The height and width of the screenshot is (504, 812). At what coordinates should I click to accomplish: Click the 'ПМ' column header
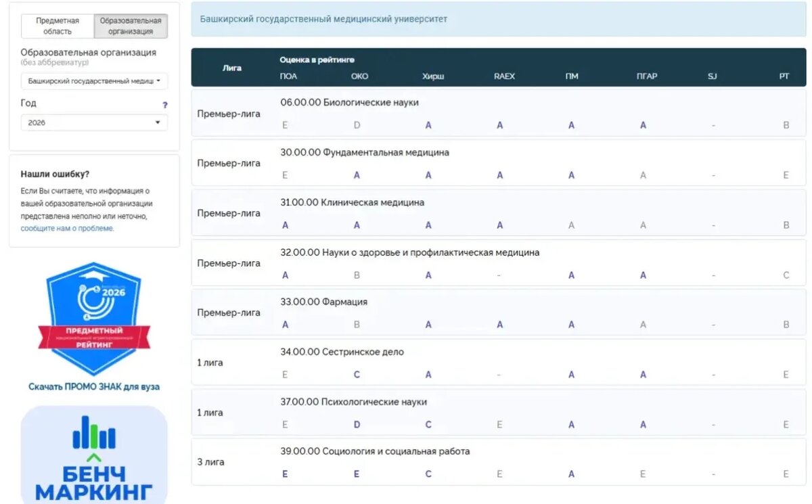click(572, 76)
